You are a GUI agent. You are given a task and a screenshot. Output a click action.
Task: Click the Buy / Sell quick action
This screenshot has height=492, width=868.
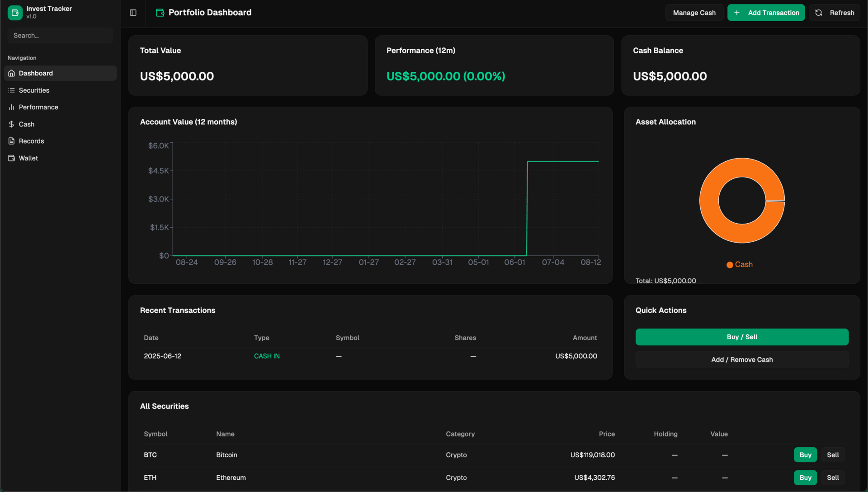742,337
